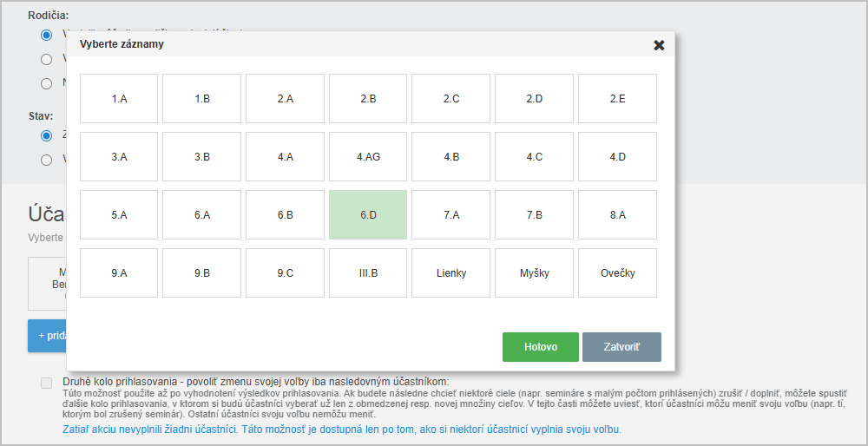The height and width of the screenshot is (446, 868).
Task: Select the first Stav radio option
Action: coord(47,135)
